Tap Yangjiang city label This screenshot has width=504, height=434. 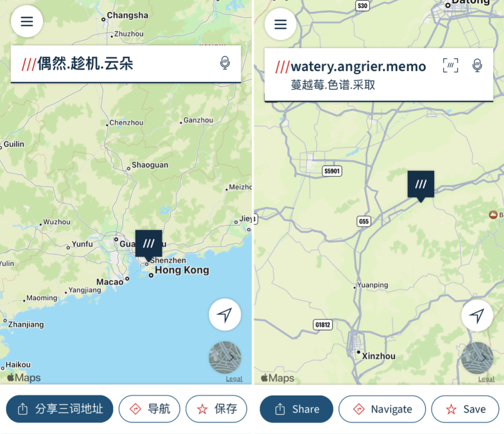[85, 290]
